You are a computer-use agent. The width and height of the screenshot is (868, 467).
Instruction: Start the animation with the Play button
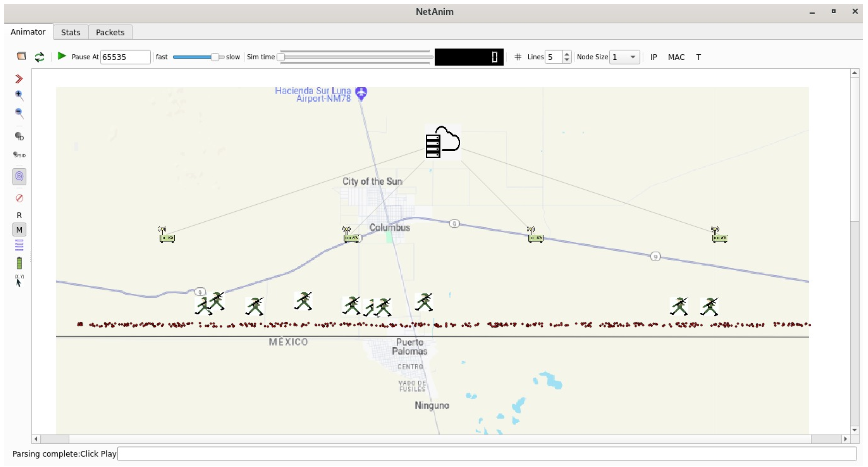pos(61,56)
